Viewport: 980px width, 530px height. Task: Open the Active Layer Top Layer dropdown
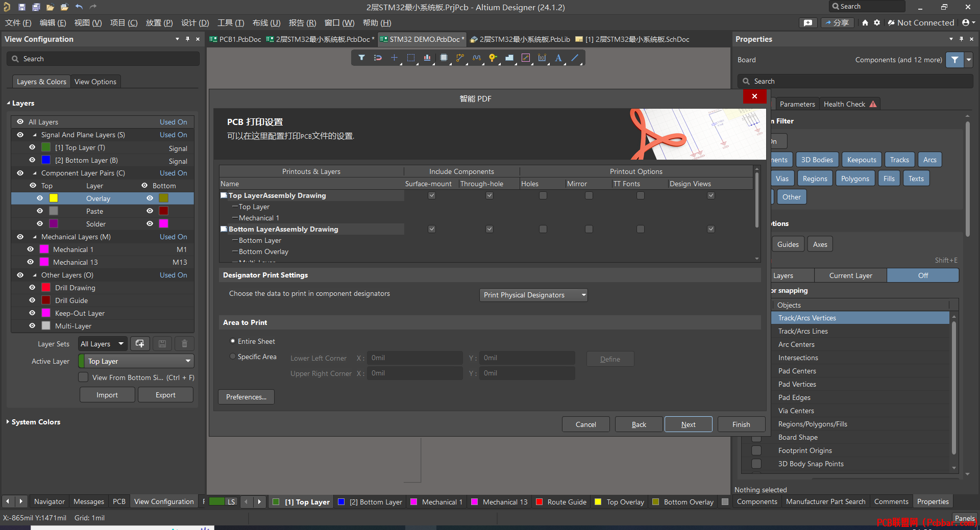pos(136,361)
